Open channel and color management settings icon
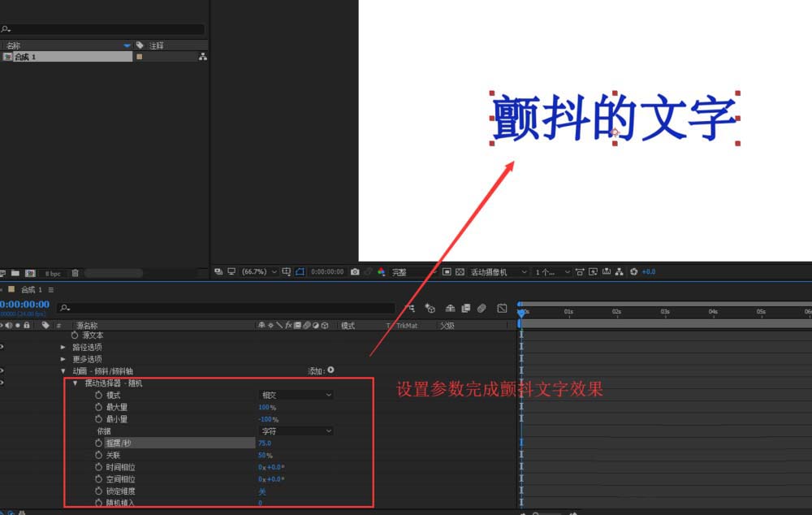This screenshot has width=812, height=515. pyautogui.click(x=382, y=271)
